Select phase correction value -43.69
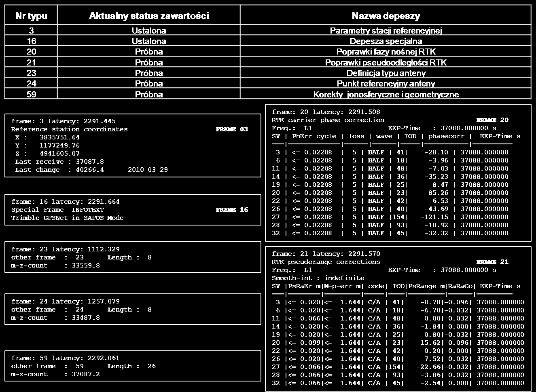 [x=436, y=209]
